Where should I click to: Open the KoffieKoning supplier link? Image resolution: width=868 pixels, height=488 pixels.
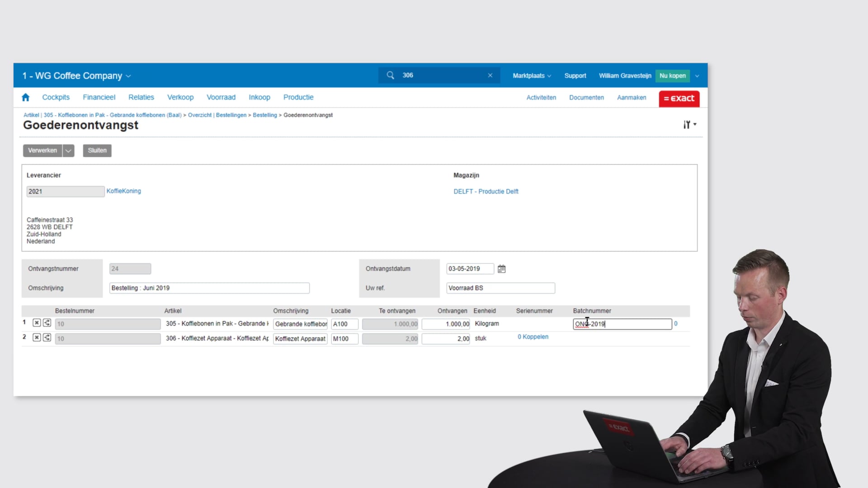(124, 191)
